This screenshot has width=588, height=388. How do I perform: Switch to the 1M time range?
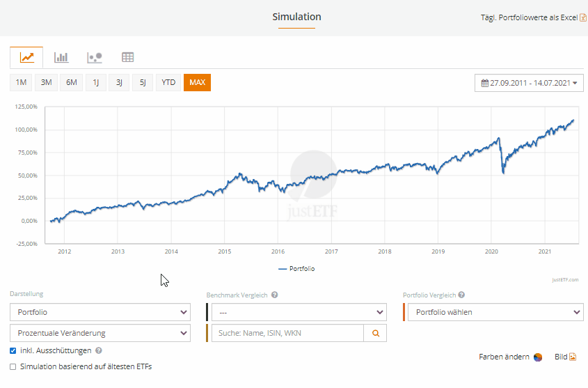click(21, 83)
